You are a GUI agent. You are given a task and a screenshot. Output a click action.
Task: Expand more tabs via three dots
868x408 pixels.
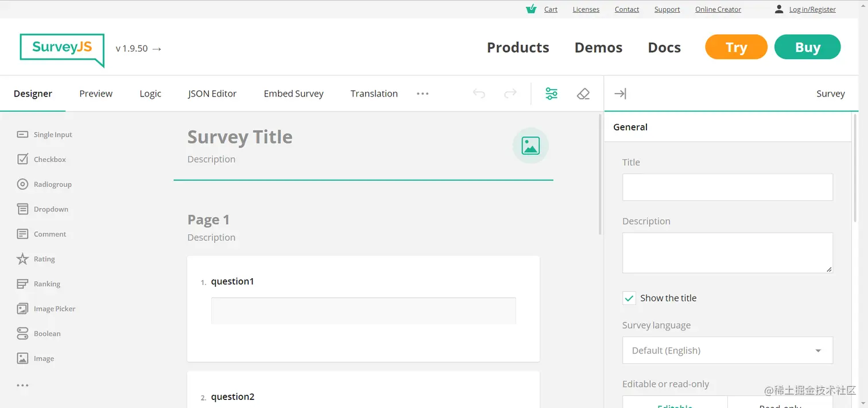pos(423,94)
